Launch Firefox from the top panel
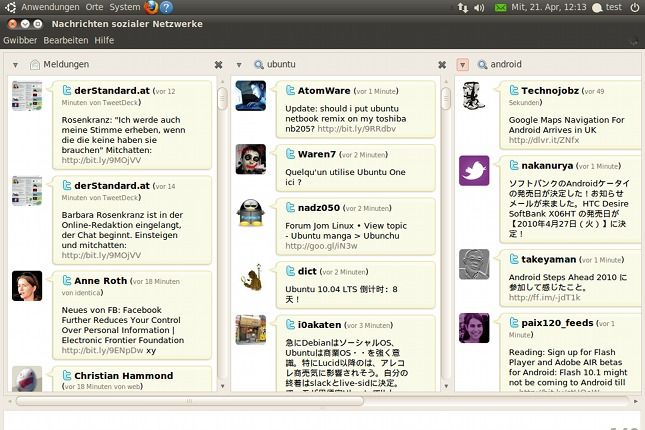The image size is (645, 430). tap(151, 7)
